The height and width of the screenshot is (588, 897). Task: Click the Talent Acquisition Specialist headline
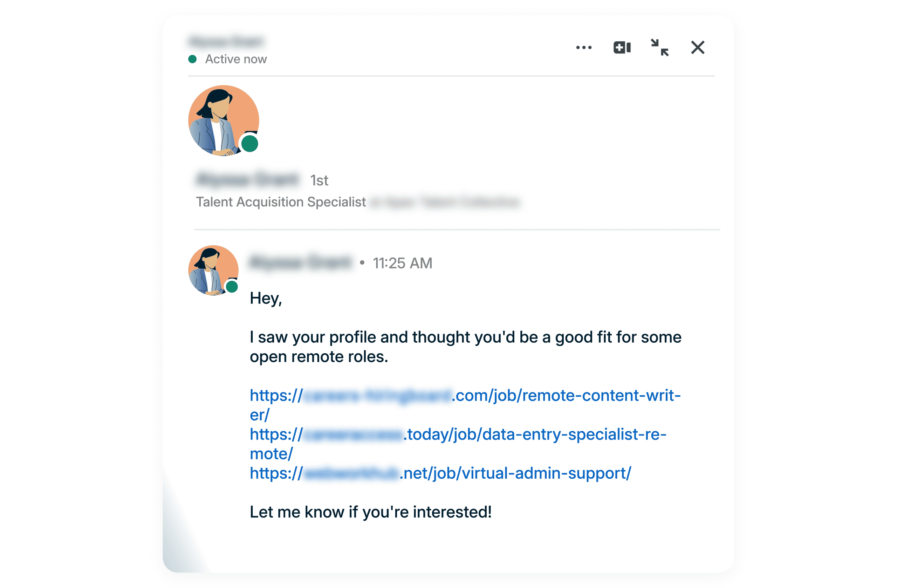tap(281, 202)
